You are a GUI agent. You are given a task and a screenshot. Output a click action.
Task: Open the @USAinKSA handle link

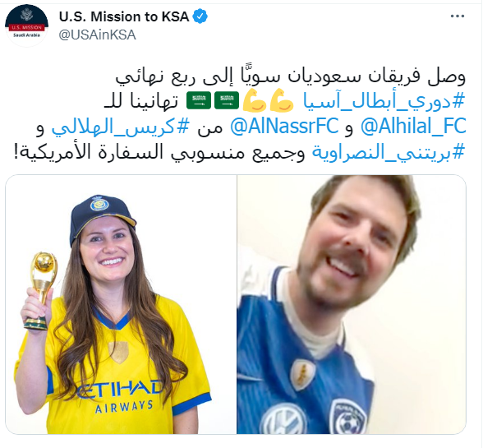click(x=97, y=35)
